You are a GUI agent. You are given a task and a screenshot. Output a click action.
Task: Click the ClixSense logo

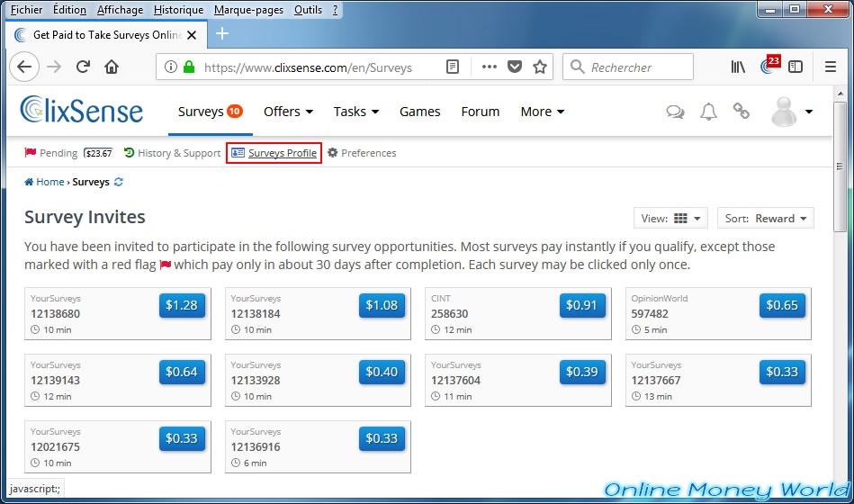tap(82, 110)
